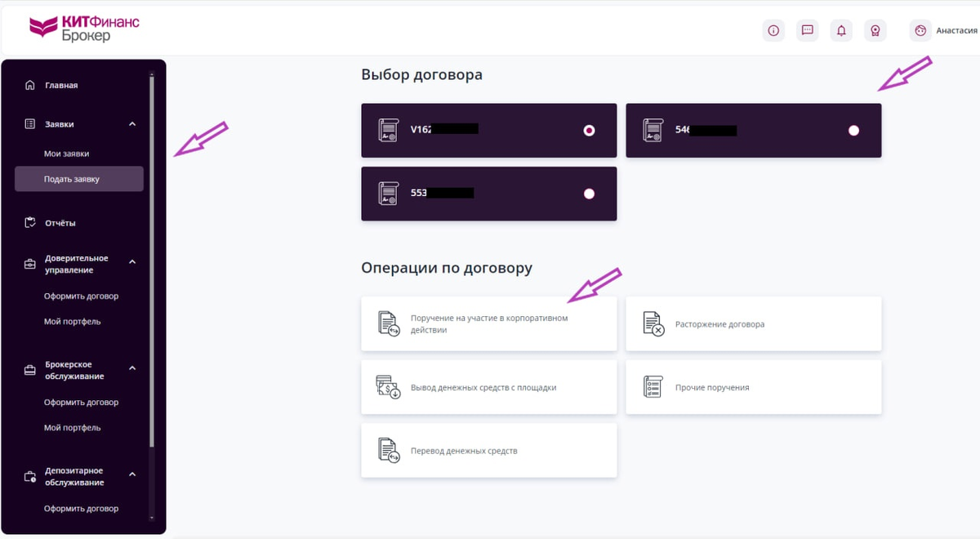The height and width of the screenshot is (539, 980).
Task: Click the other orders checklist icon
Action: 653,387
